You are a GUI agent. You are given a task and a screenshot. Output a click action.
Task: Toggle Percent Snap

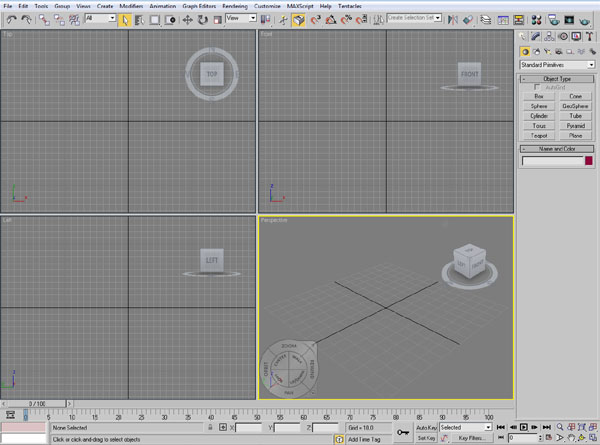[x=346, y=20]
